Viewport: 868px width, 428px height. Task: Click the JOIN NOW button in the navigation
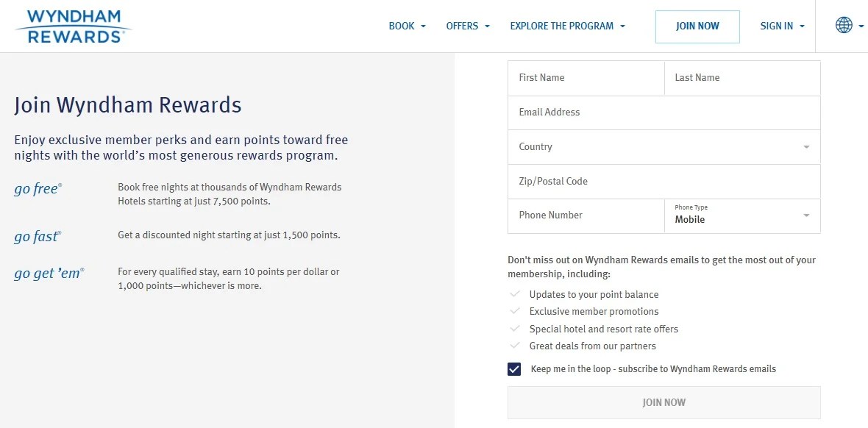click(697, 25)
